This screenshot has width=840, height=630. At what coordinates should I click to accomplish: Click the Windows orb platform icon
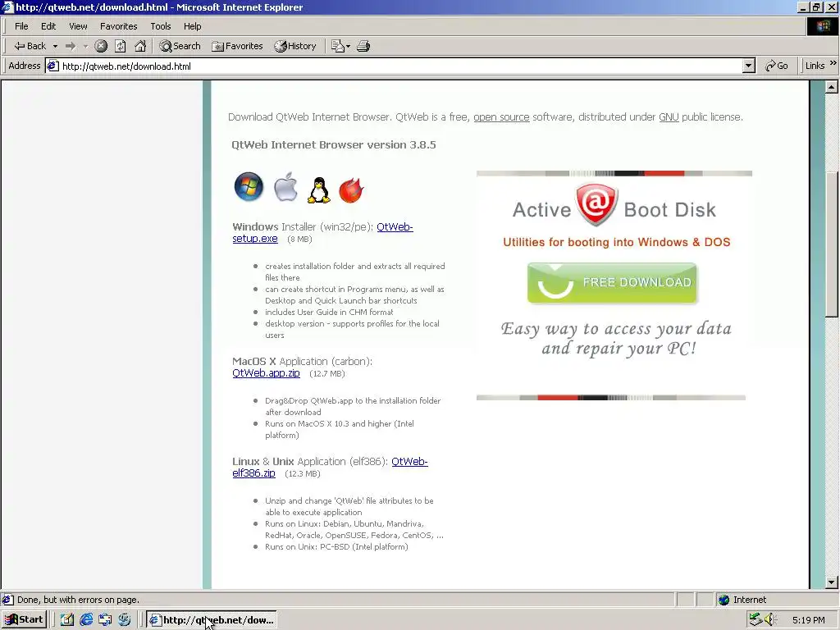[x=249, y=187]
